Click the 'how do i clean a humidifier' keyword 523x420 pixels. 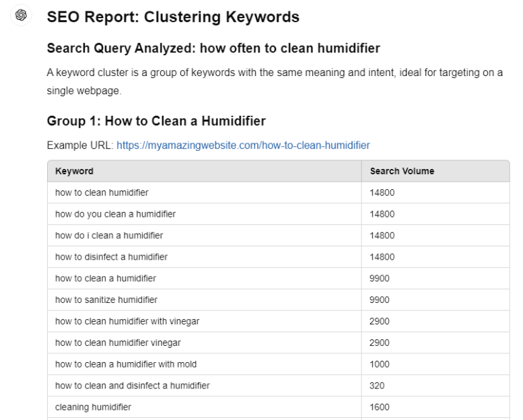pos(109,236)
